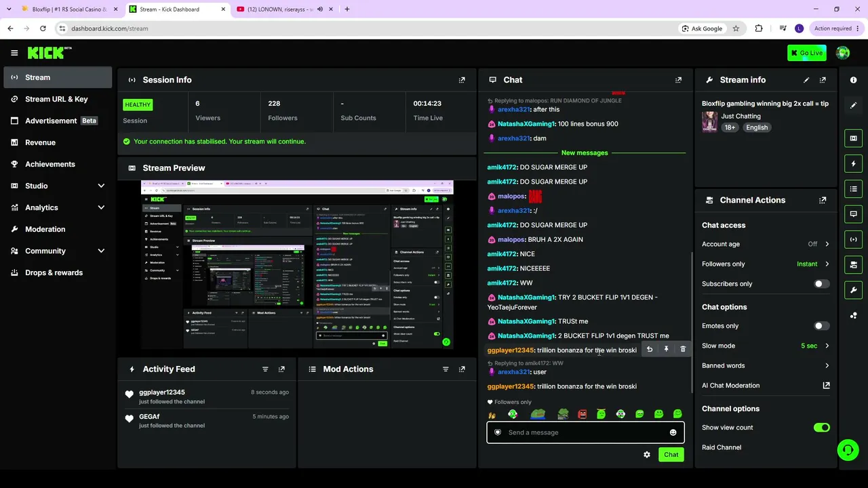This screenshot has height=488, width=868.
Task: Pop out the Channel Actions panel
Action: 823,201
